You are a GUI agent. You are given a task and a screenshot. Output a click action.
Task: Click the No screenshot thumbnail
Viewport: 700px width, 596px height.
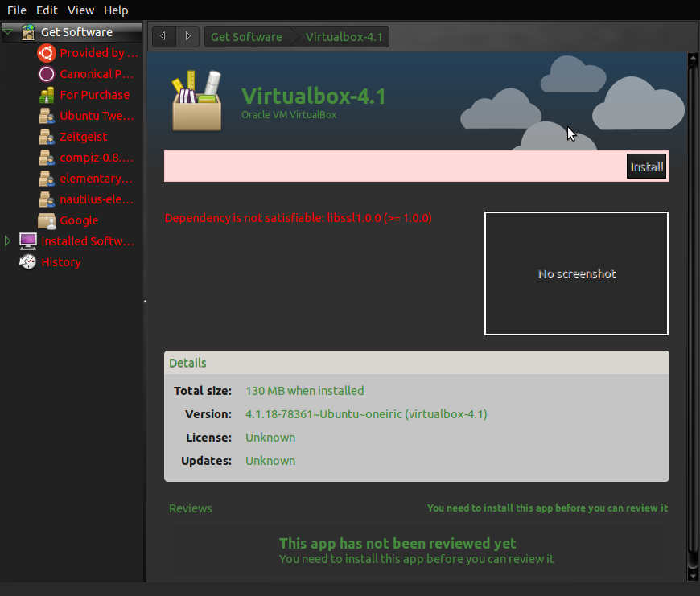(576, 273)
